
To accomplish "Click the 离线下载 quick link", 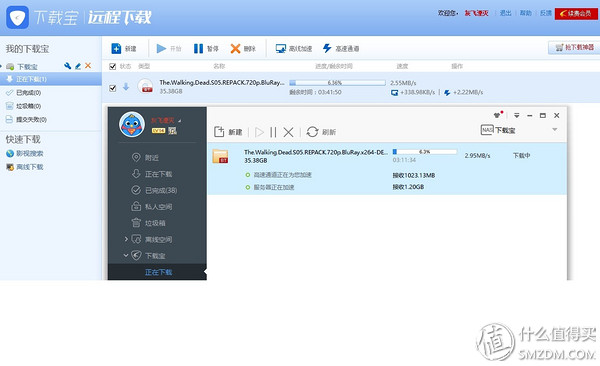I will point(29,167).
